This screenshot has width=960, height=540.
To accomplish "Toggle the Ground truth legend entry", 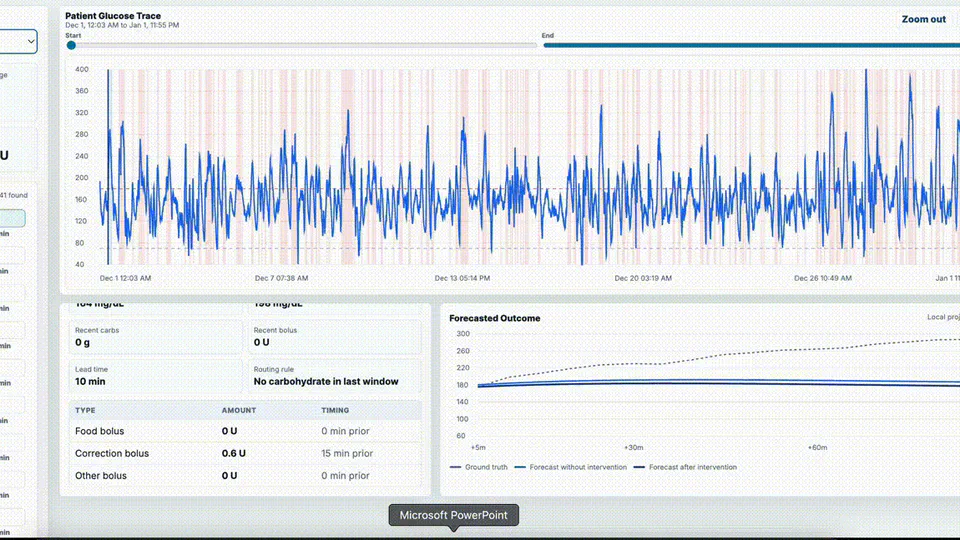I will [479, 467].
